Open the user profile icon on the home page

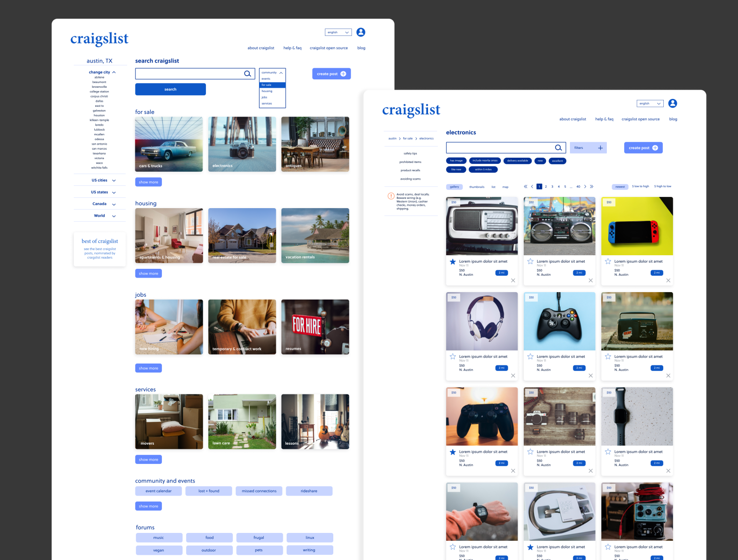pos(361,32)
